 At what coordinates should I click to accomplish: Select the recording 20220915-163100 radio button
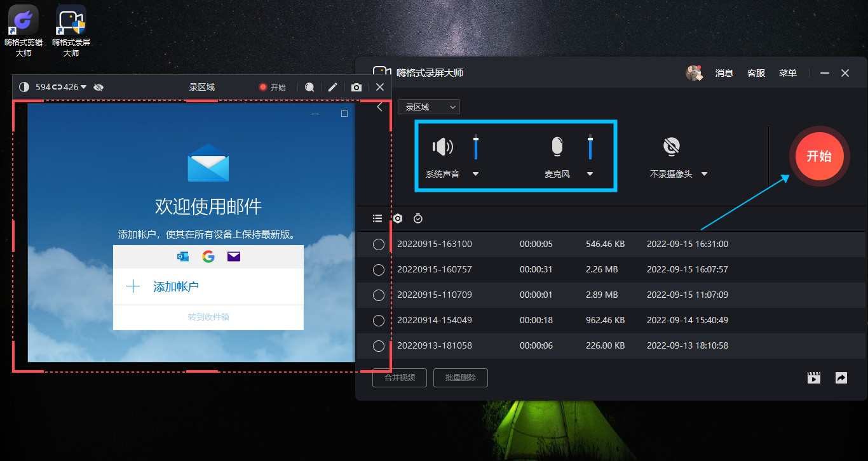[x=379, y=244]
